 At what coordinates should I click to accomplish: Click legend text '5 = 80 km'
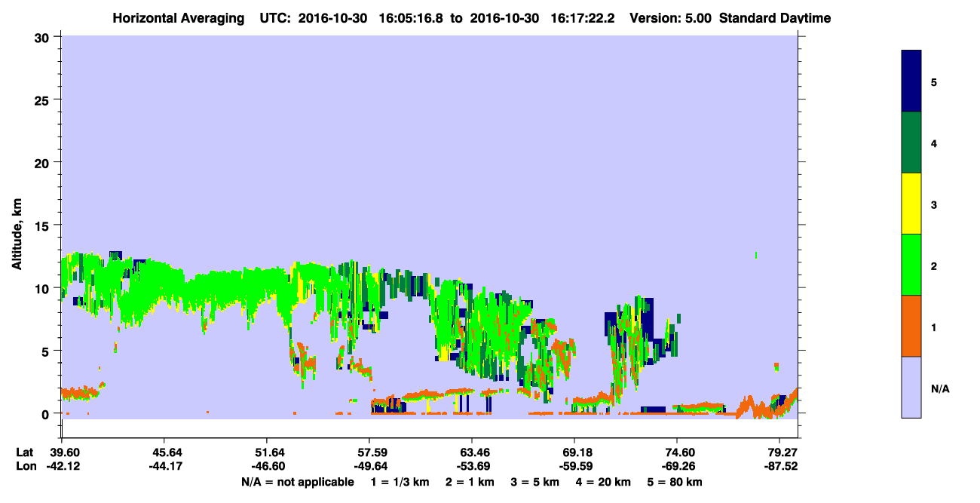click(x=675, y=482)
